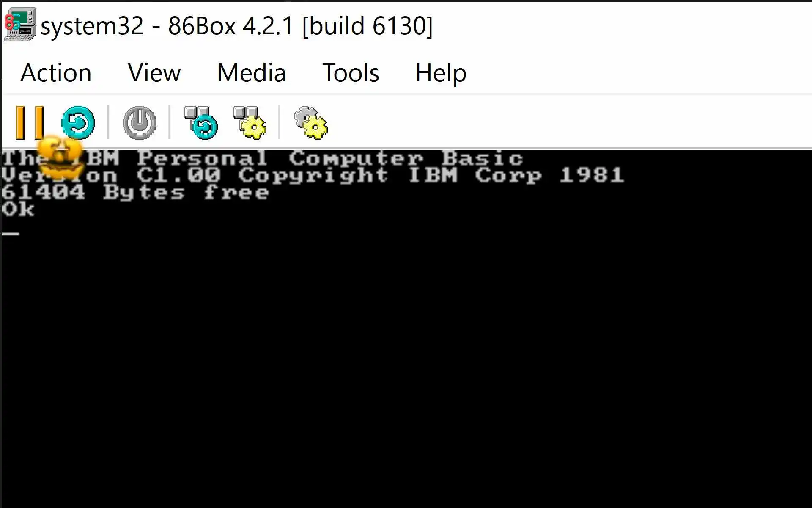Viewport: 812px width, 508px height.
Task: Click the system32 - 86Box window title
Action: [x=236, y=26]
